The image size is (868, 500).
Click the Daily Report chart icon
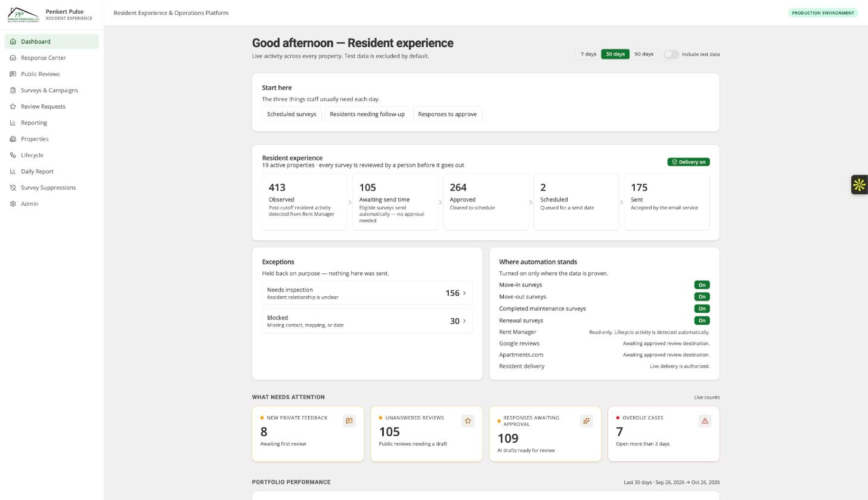(13, 171)
